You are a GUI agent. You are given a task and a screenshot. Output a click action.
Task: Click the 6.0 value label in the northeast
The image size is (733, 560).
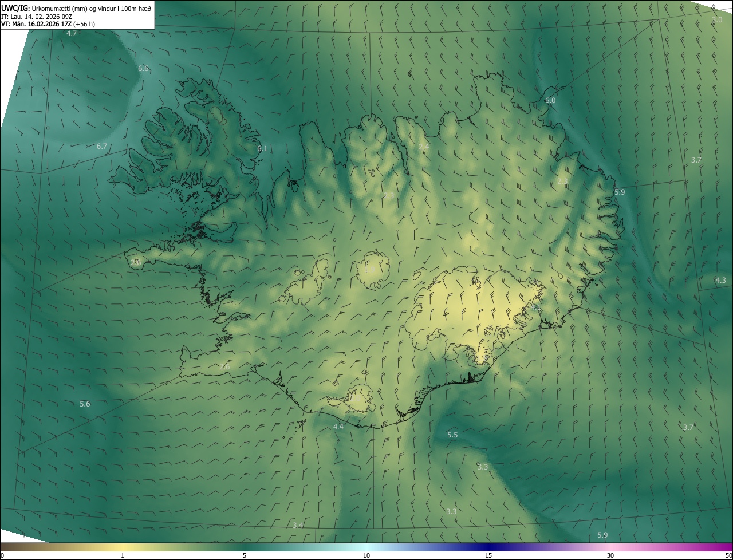[x=550, y=100]
